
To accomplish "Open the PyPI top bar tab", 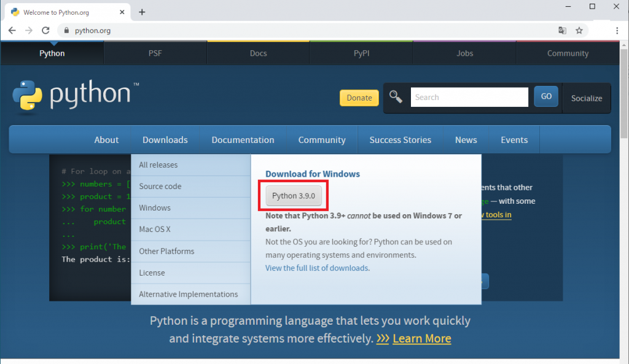I will tap(361, 53).
